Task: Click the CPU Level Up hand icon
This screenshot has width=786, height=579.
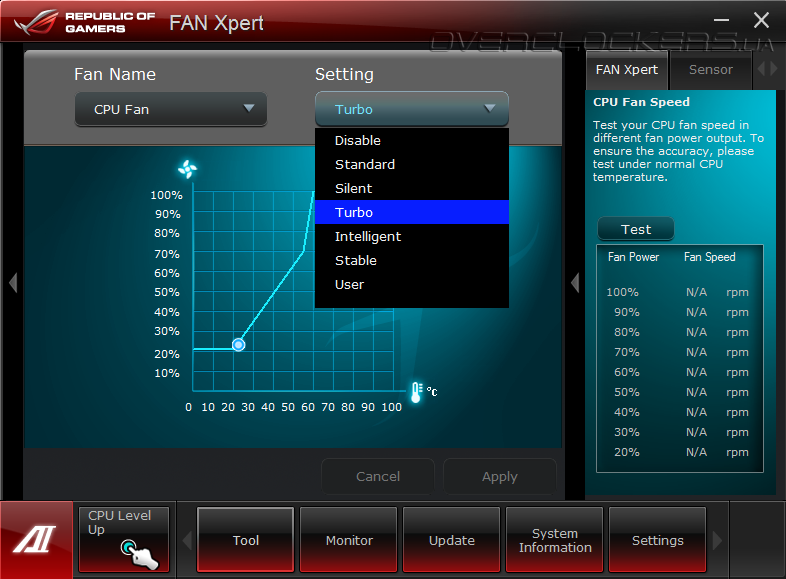Action: 140,555
